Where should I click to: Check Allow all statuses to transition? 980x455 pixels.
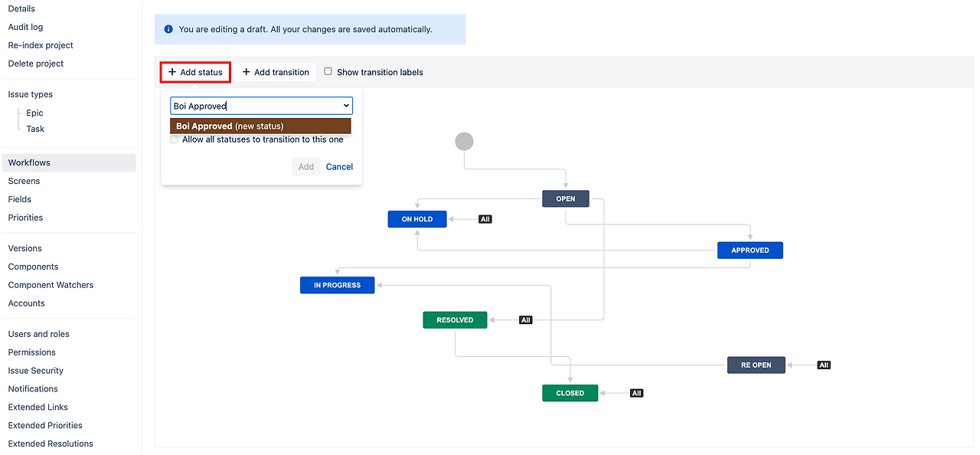point(175,139)
